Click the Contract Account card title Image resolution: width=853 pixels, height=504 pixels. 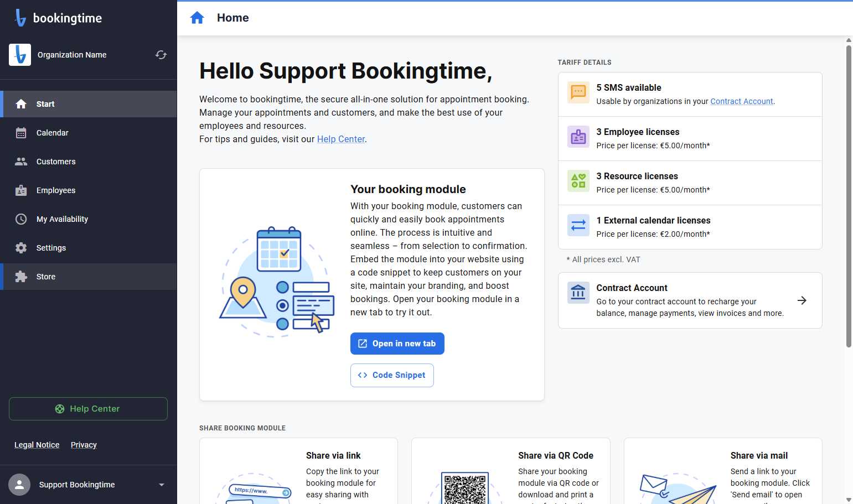tap(632, 288)
